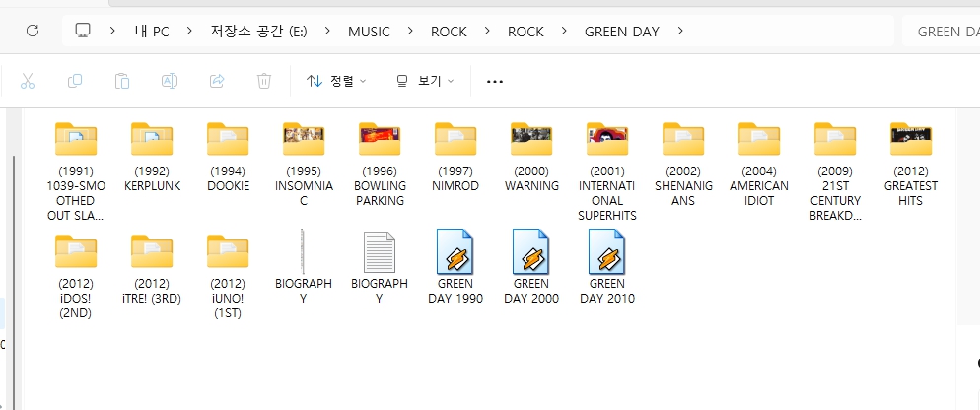Click the Cut scissors icon
This screenshot has width=980, height=410.
28,81
